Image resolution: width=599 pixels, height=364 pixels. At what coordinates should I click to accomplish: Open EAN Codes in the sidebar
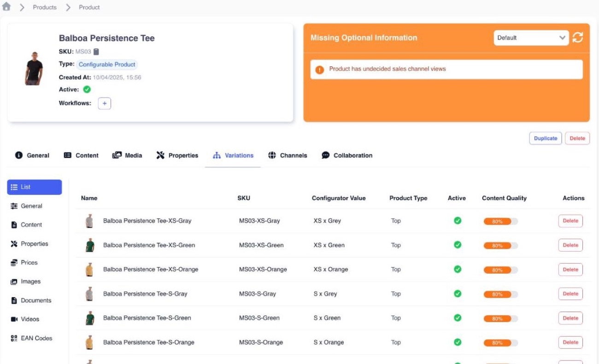pyautogui.click(x=31, y=338)
